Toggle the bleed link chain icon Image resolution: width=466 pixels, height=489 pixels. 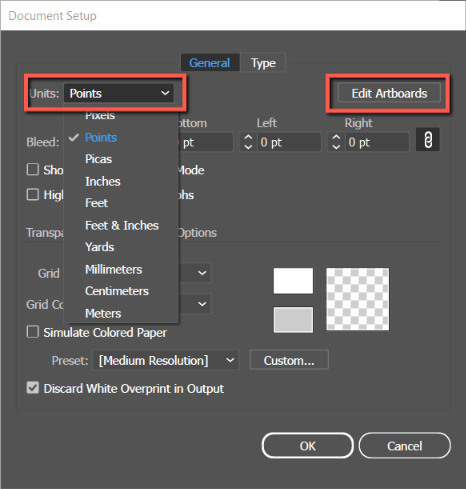click(x=428, y=140)
